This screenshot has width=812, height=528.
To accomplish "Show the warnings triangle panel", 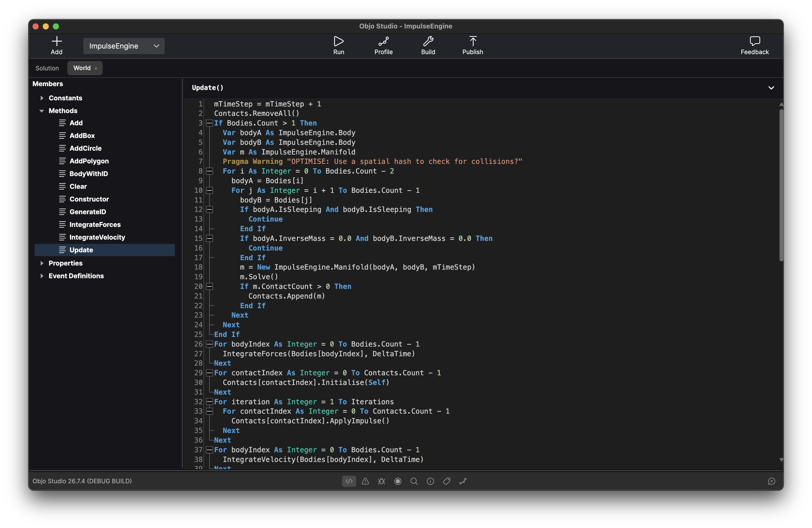I will (365, 481).
